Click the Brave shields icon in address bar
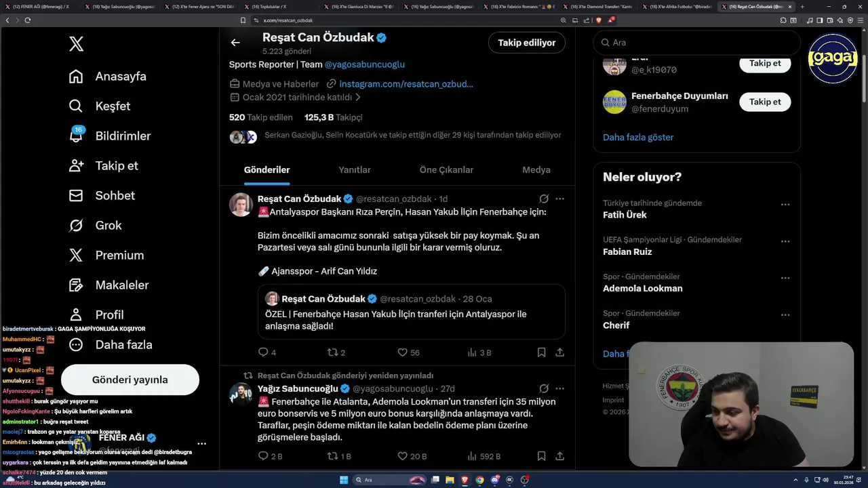Viewport: 868px width, 488px height. click(x=598, y=20)
